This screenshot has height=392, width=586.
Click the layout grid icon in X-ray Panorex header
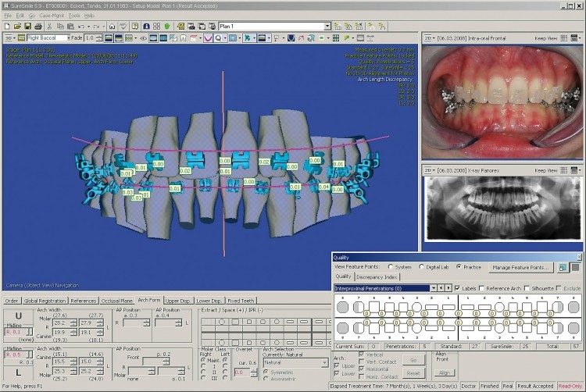(564, 170)
